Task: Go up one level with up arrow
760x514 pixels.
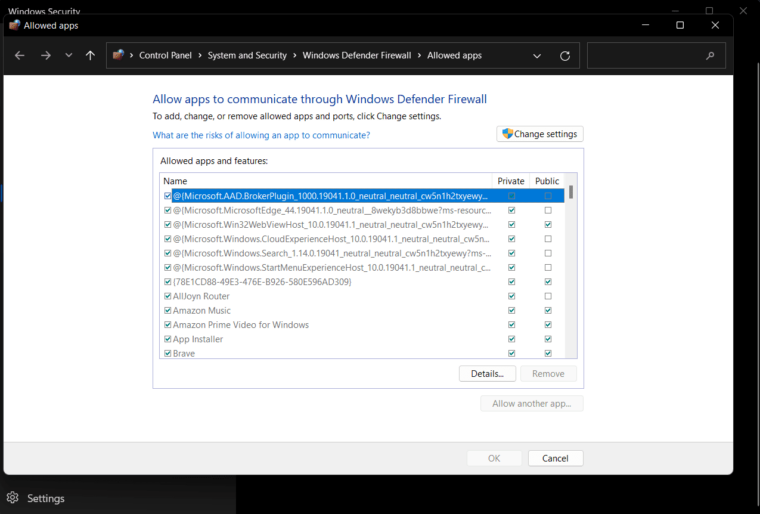Action: (x=90, y=56)
